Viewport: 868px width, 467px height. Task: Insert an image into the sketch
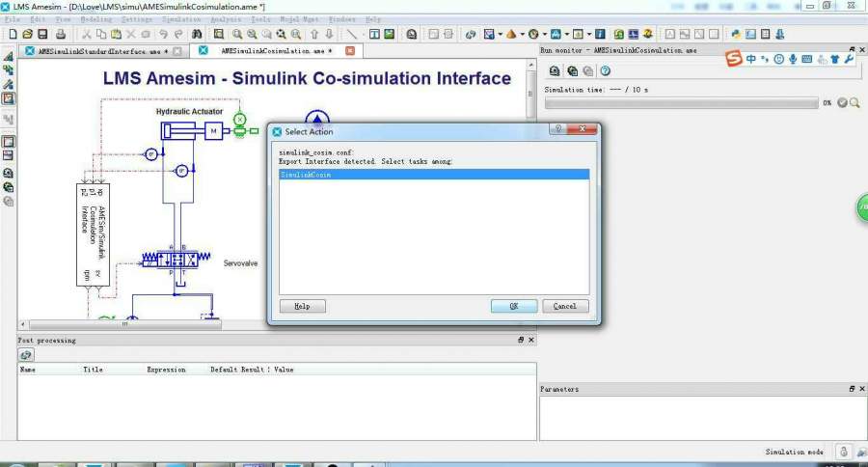point(390,35)
